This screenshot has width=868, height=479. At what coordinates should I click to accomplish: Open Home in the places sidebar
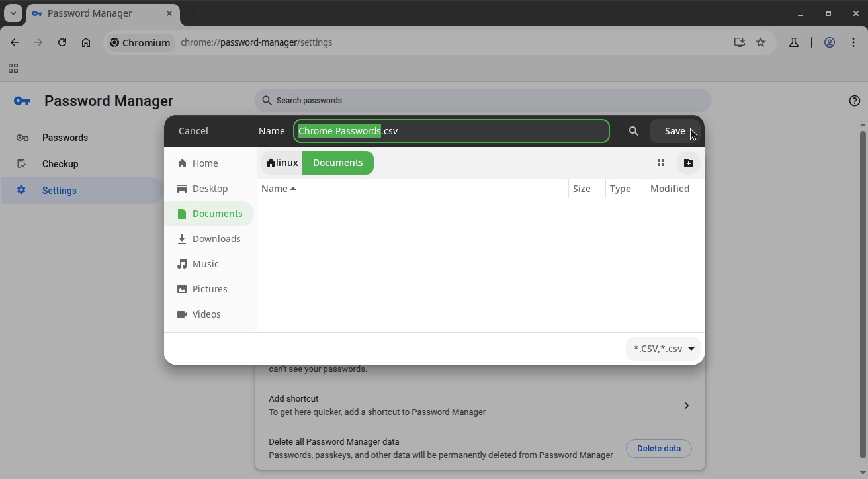[x=209, y=163]
